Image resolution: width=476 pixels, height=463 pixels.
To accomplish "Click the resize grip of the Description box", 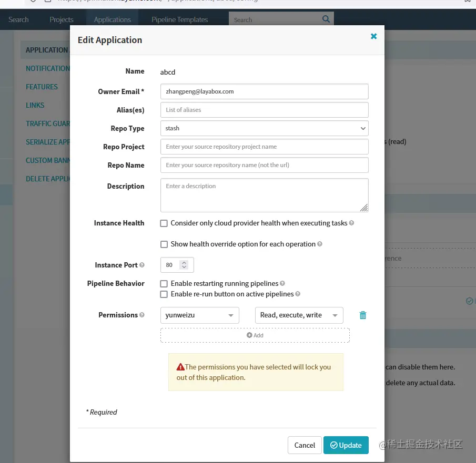I will tap(364, 208).
